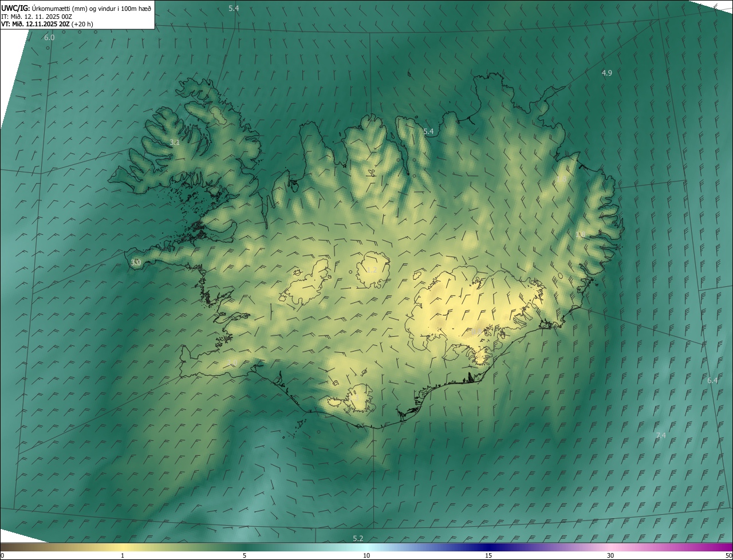Click the 6.4 value label
733x560 pixels.
[712, 380]
